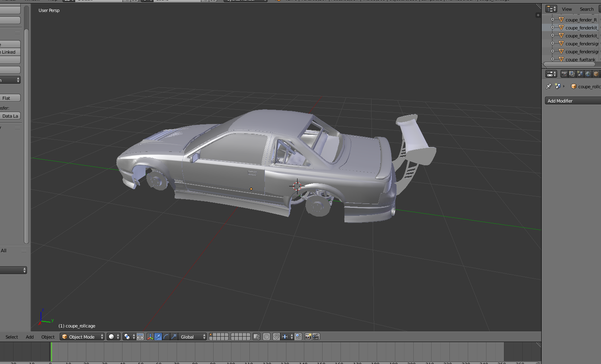Click the coupe_fueltank mesh triangle icon
Viewport: 601px width, 364px height.
click(x=561, y=59)
